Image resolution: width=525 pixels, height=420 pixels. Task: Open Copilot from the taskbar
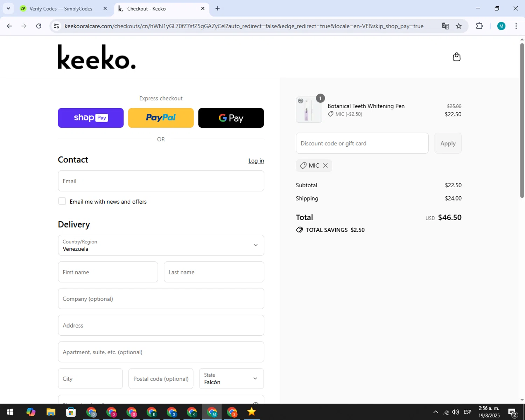(31, 412)
